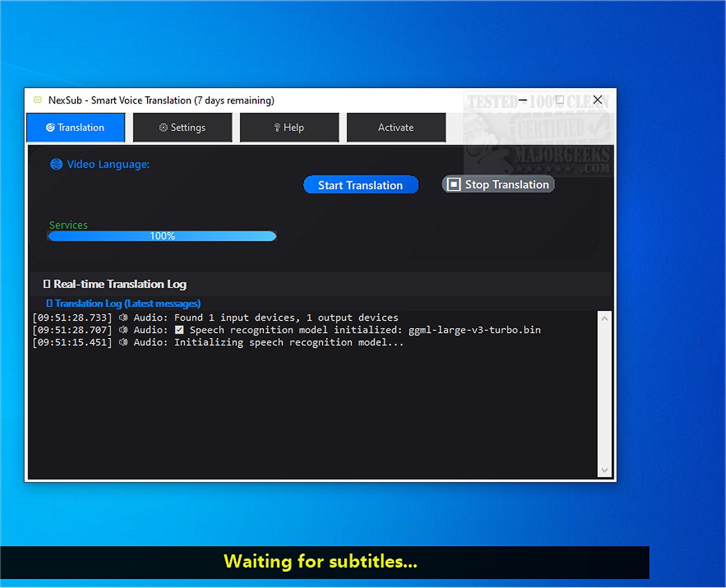Click the speaker icon on the 09:51:28.733 line

124,317
